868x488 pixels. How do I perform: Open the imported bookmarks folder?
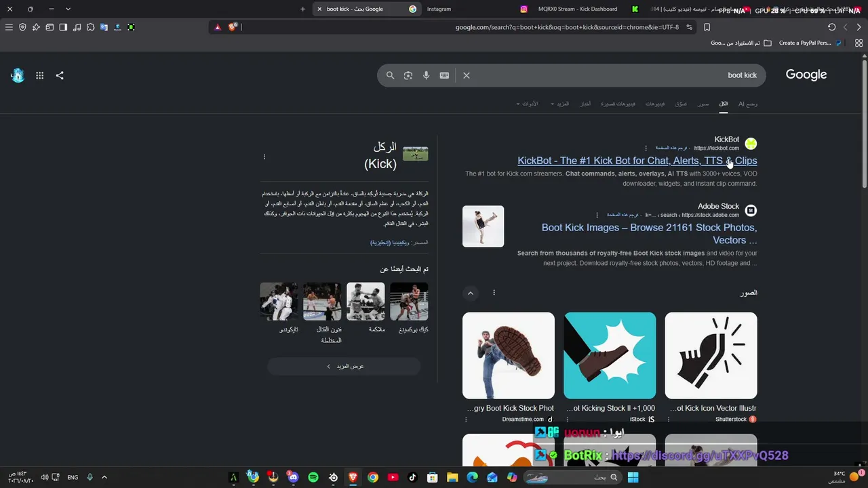tap(741, 43)
